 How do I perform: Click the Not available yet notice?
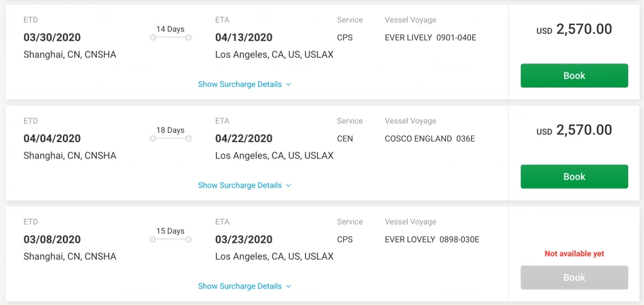point(574,254)
